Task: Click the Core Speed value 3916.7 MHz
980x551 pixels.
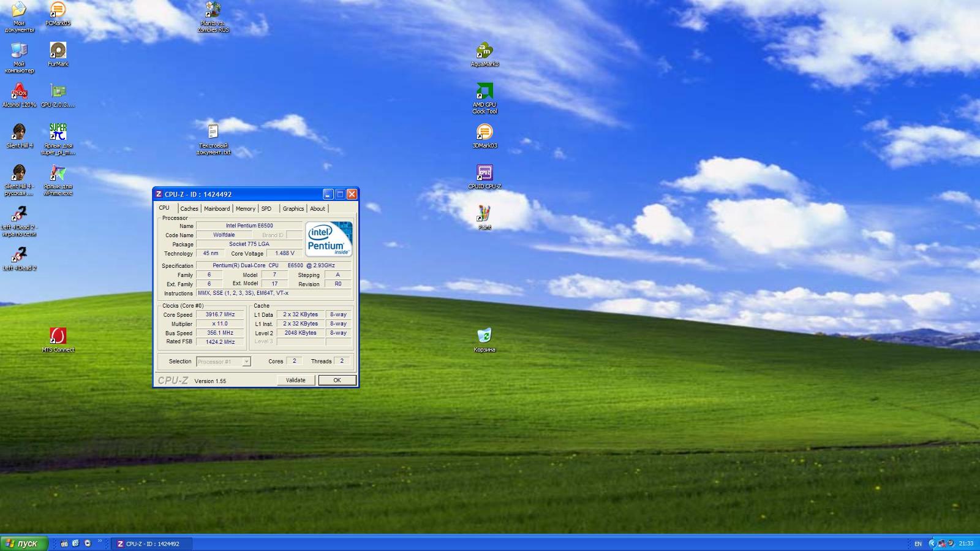Action: tap(220, 314)
